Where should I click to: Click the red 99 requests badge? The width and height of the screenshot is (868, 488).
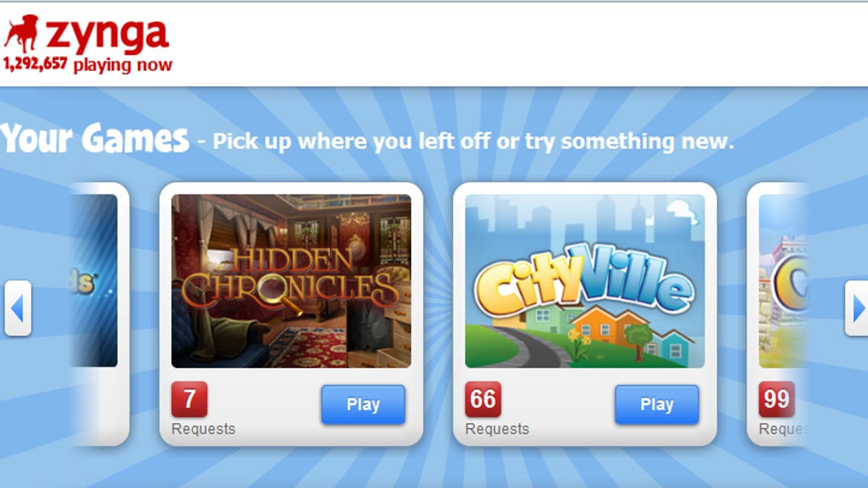click(776, 400)
